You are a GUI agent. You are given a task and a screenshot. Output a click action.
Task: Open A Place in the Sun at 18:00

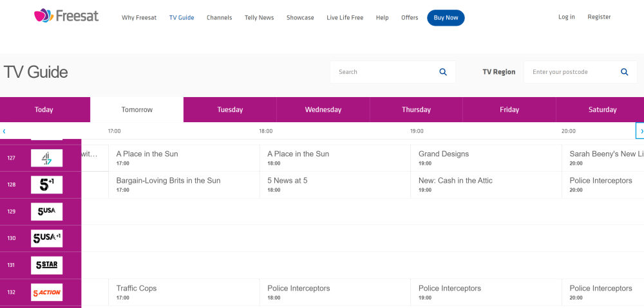(335, 158)
